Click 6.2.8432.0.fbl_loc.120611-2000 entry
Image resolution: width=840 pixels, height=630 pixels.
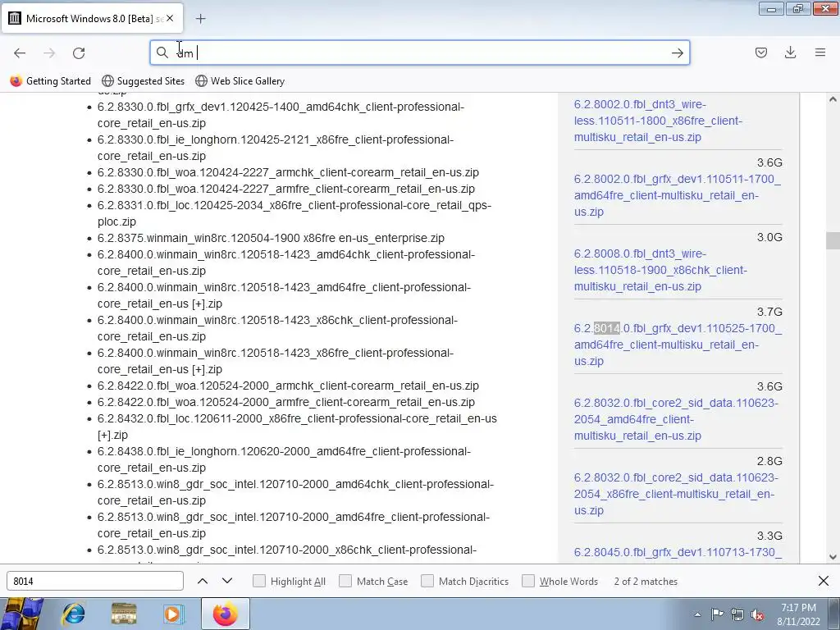297,427
